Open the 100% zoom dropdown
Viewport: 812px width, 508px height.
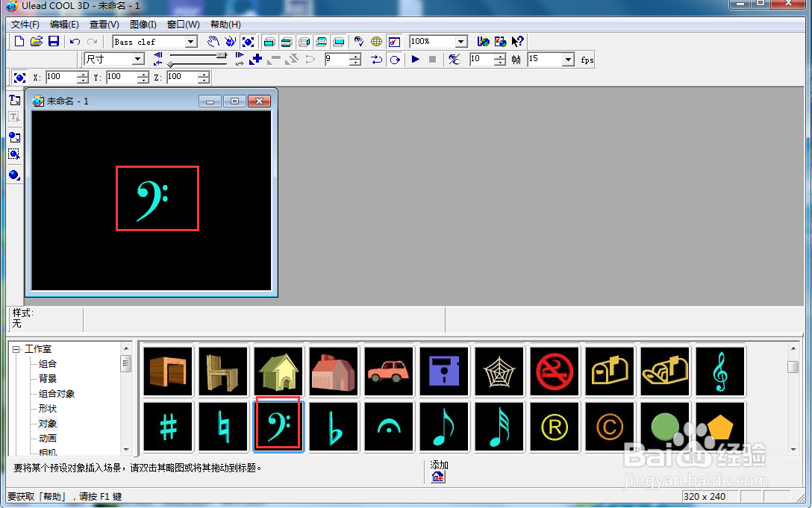point(460,42)
